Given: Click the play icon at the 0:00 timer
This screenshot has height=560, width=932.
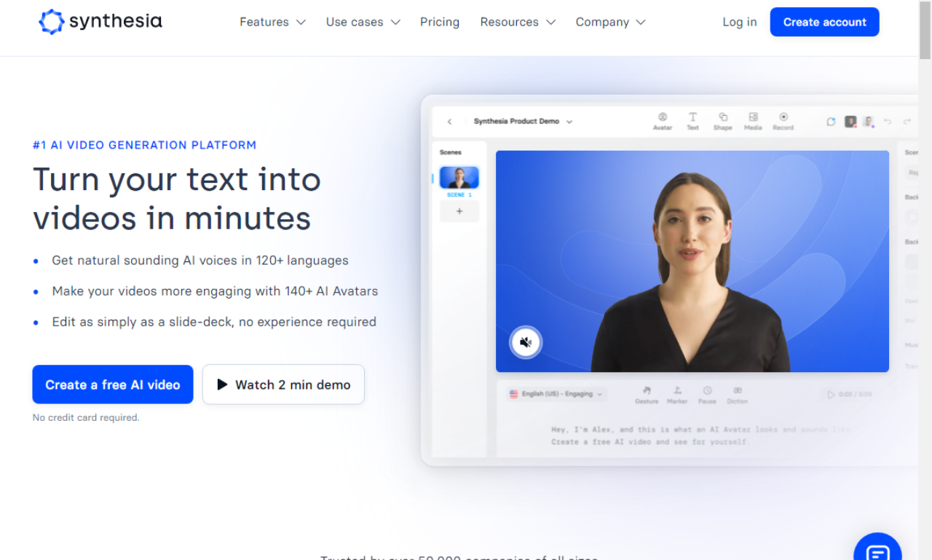Looking at the screenshot, I should click(x=831, y=395).
